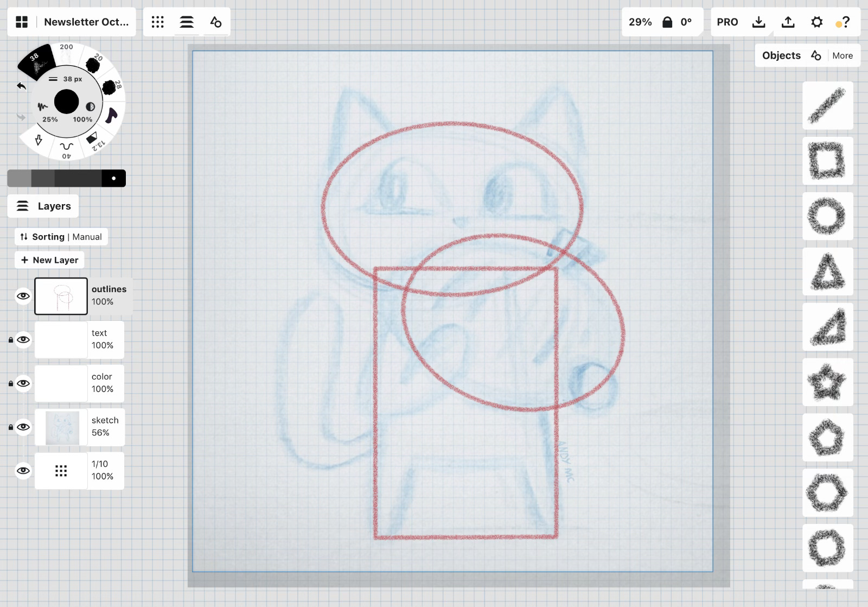Click the canvas lock icon
Image resolution: width=868 pixels, height=607 pixels.
tap(667, 22)
